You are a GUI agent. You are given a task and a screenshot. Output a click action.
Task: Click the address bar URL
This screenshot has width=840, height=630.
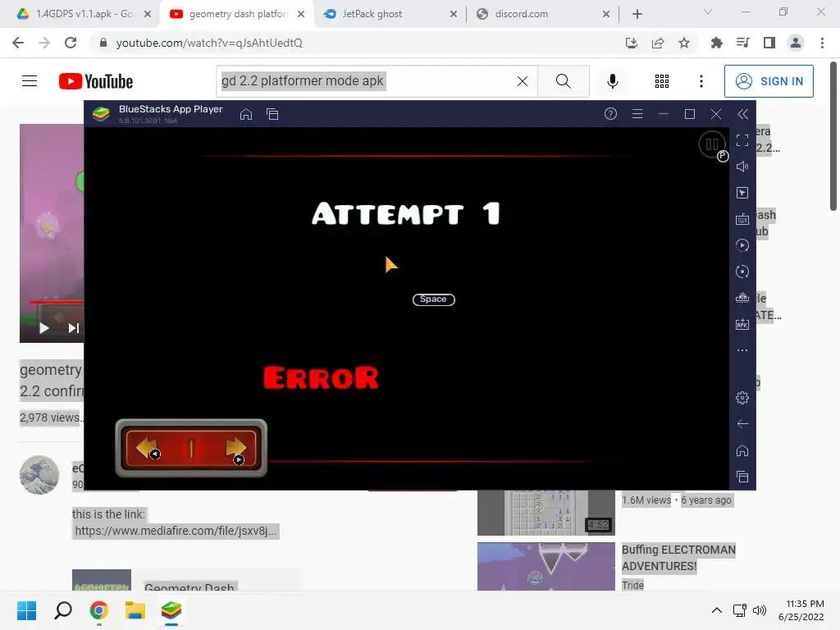209,43
